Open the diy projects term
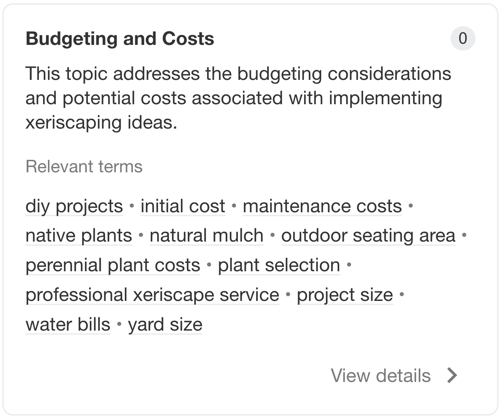 pyautogui.click(x=73, y=206)
